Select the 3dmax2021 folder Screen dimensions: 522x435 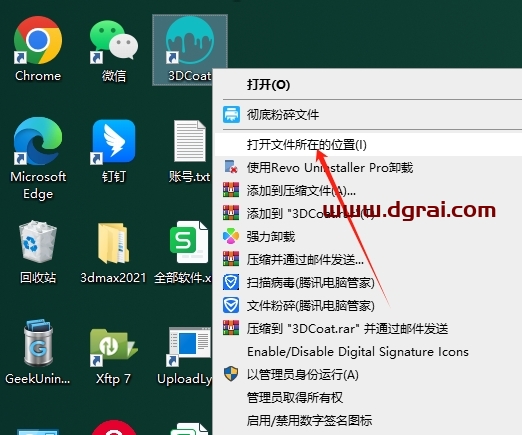[113, 252]
